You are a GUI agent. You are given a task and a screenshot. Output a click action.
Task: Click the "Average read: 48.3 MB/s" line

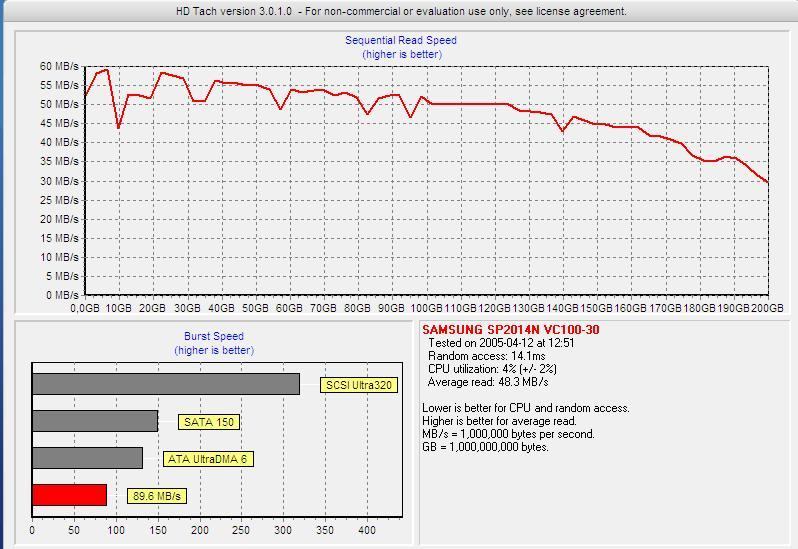(x=488, y=382)
